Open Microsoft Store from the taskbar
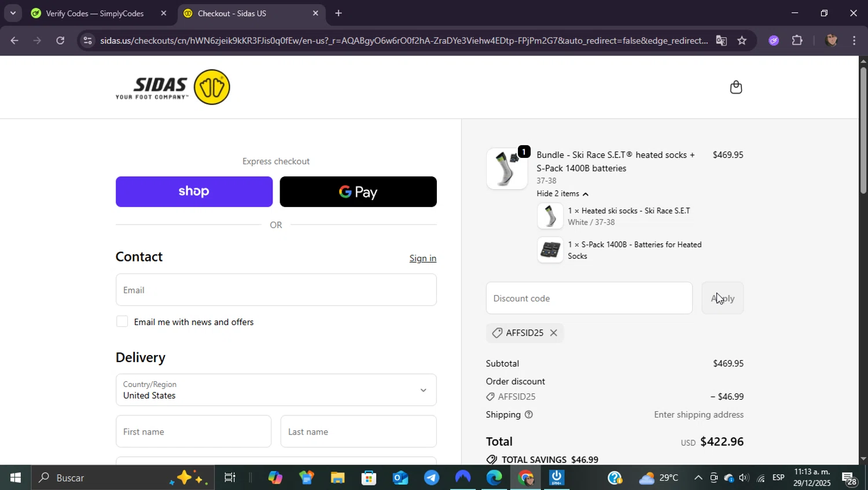This screenshot has width=868, height=490. 369,478
